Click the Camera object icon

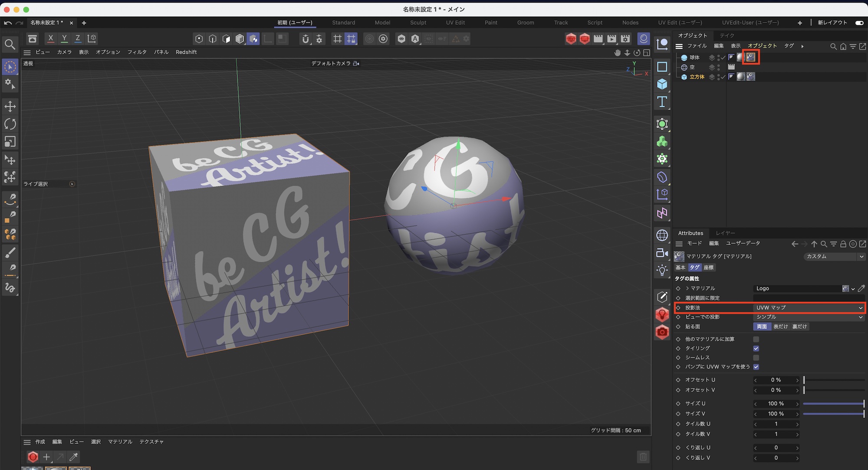click(x=662, y=253)
